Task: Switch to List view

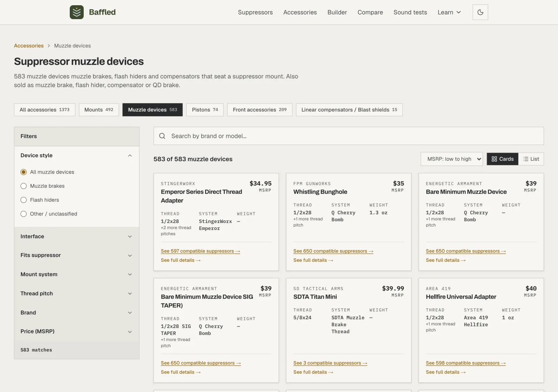Action: pyautogui.click(x=531, y=159)
